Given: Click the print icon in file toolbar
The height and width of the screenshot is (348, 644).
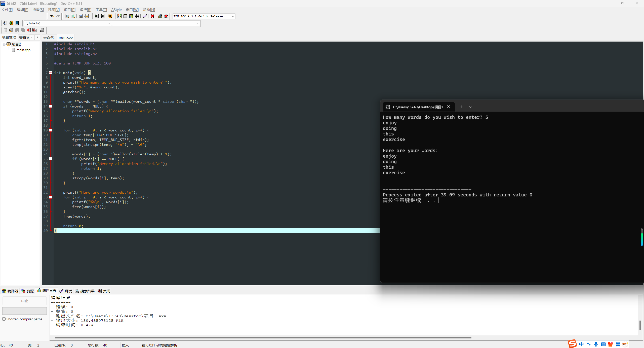Looking at the screenshot, I should (42, 30).
